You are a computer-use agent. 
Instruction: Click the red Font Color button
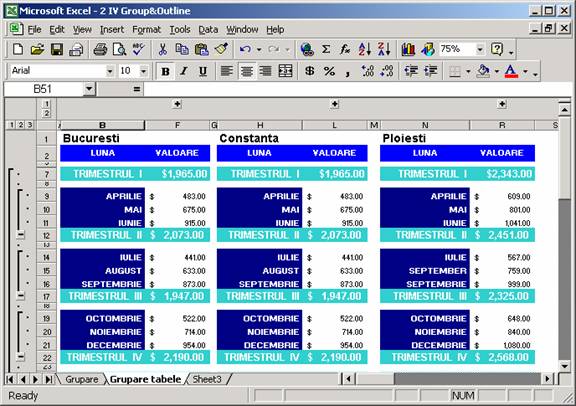point(511,71)
